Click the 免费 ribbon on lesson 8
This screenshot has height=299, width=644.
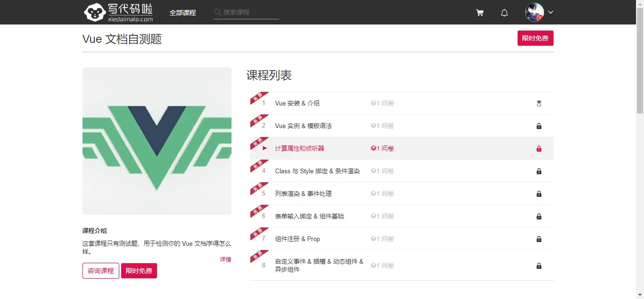(x=258, y=256)
